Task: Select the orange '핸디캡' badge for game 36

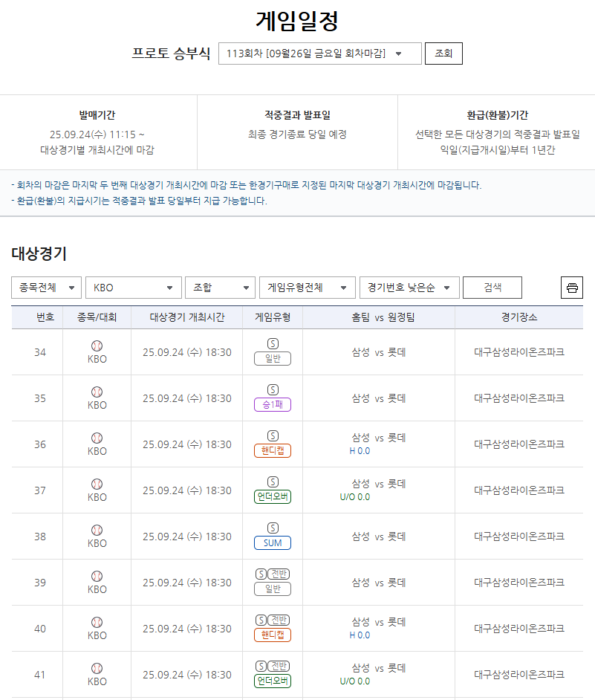Action: [271, 450]
